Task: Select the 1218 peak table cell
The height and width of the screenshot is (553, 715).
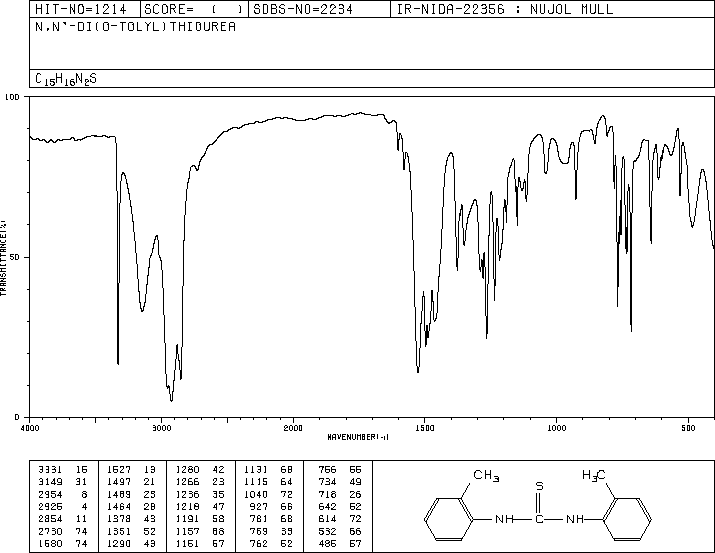Action: (x=187, y=507)
